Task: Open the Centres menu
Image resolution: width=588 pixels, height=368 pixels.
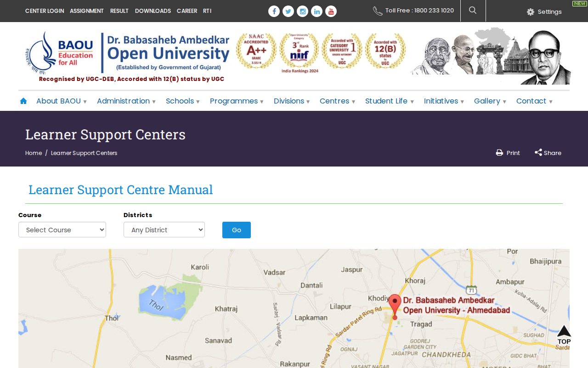Action: pos(337,101)
